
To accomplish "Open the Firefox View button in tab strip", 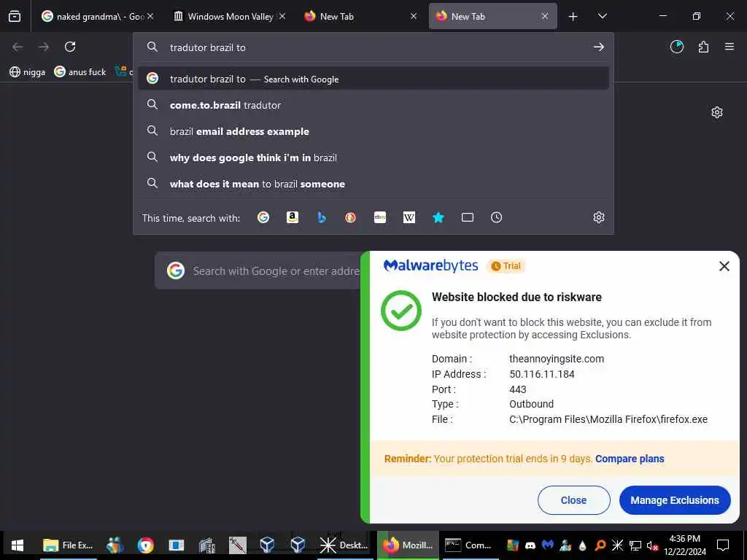I will point(15,17).
